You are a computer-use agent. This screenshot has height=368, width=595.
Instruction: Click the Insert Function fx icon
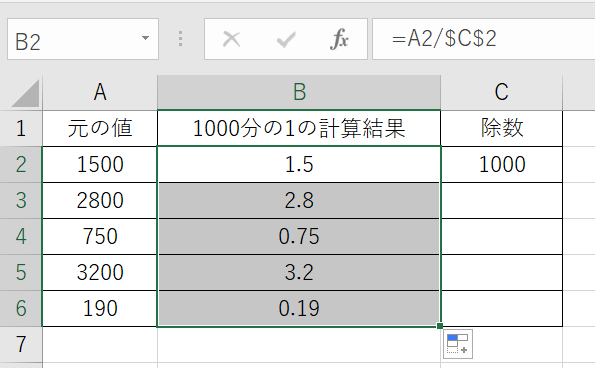click(x=339, y=39)
